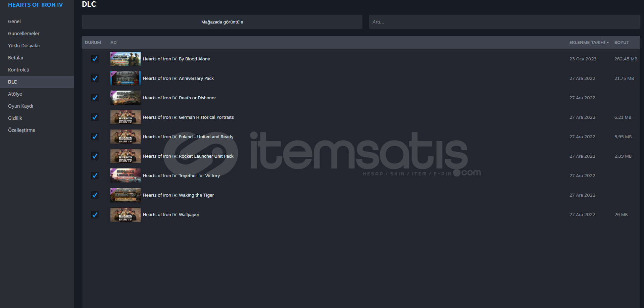Disable the Together for Victory checkbox
Image resolution: width=644 pixels, height=308 pixels.
tap(95, 175)
